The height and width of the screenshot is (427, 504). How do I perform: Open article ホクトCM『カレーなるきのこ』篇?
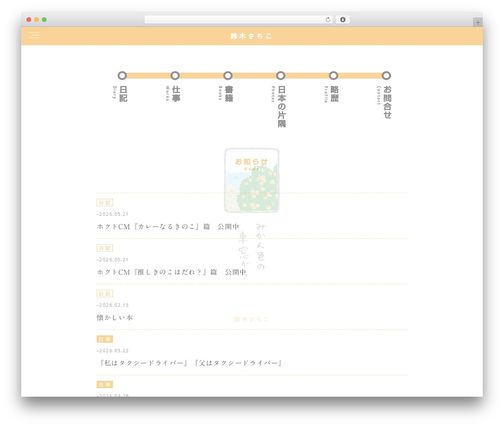168,226
